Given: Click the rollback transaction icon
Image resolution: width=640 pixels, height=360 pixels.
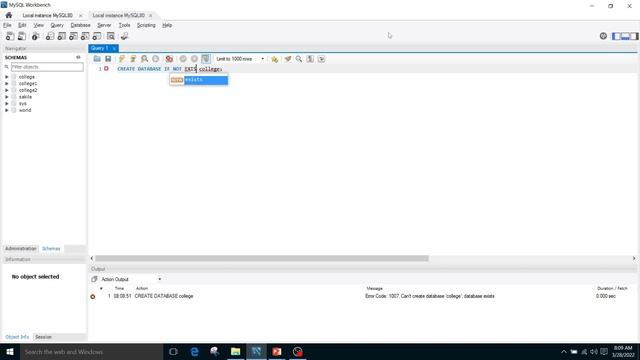Looking at the screenshot, I should [x=194, y=59].
